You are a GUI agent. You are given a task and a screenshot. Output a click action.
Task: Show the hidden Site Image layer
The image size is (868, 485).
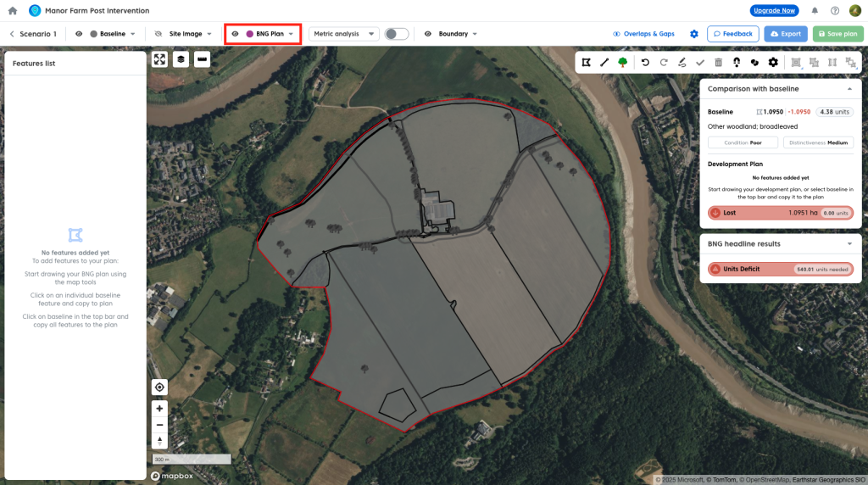pyautogui.click(x=158, y=34)
